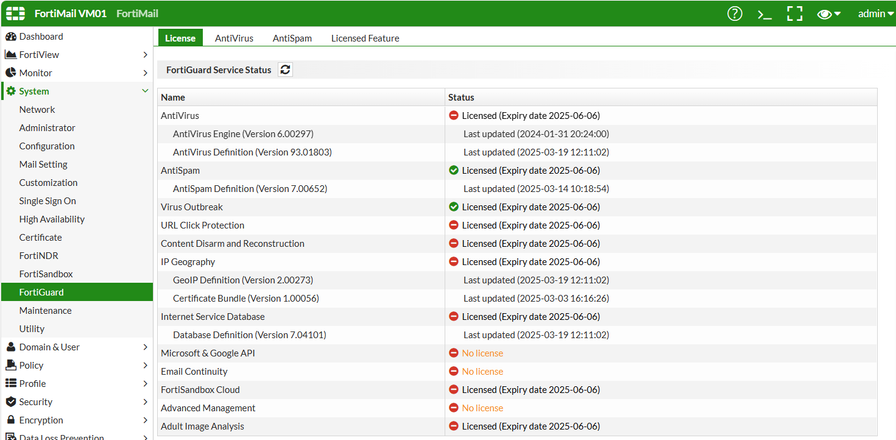Switch to the AntiVirus tab
The image size is (896, 440).
[x=234, y=38]
